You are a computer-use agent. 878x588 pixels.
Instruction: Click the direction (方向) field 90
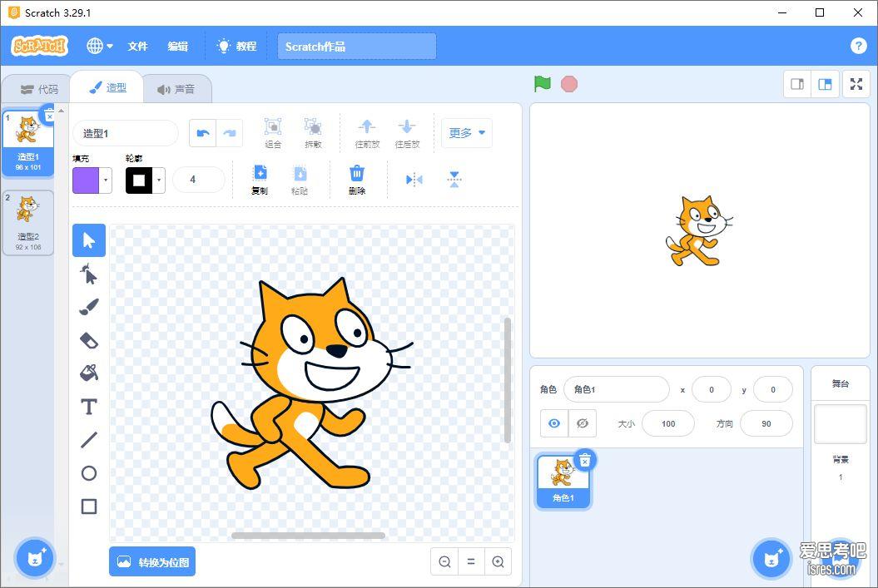tap(766, 423)
